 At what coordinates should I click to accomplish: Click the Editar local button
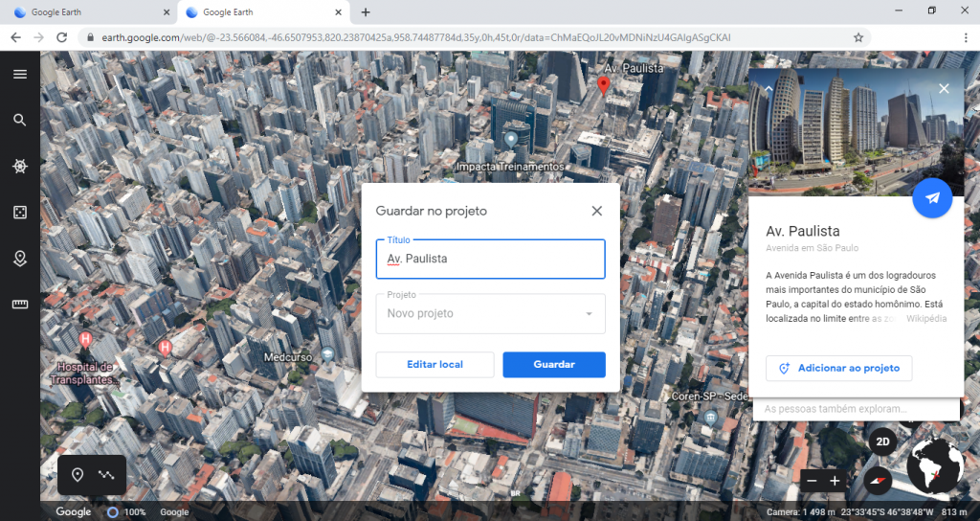pyautogui.click(x=435, y=365)
